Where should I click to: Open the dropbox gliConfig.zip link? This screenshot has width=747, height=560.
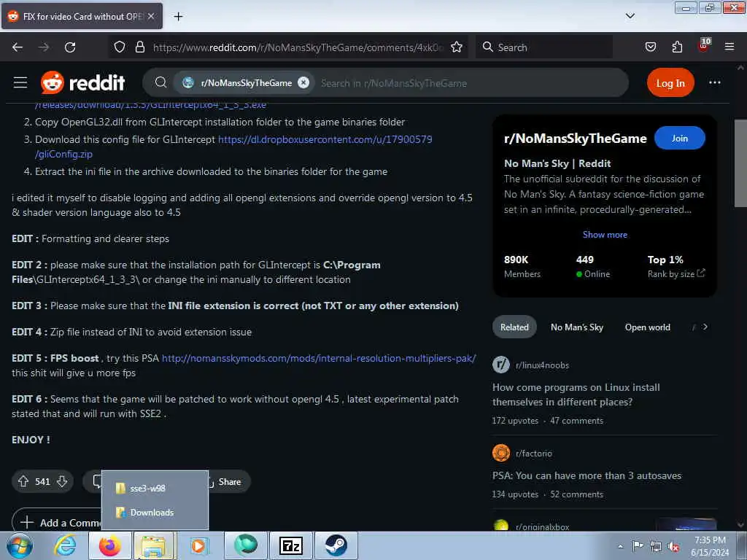(x=325, y=139)
